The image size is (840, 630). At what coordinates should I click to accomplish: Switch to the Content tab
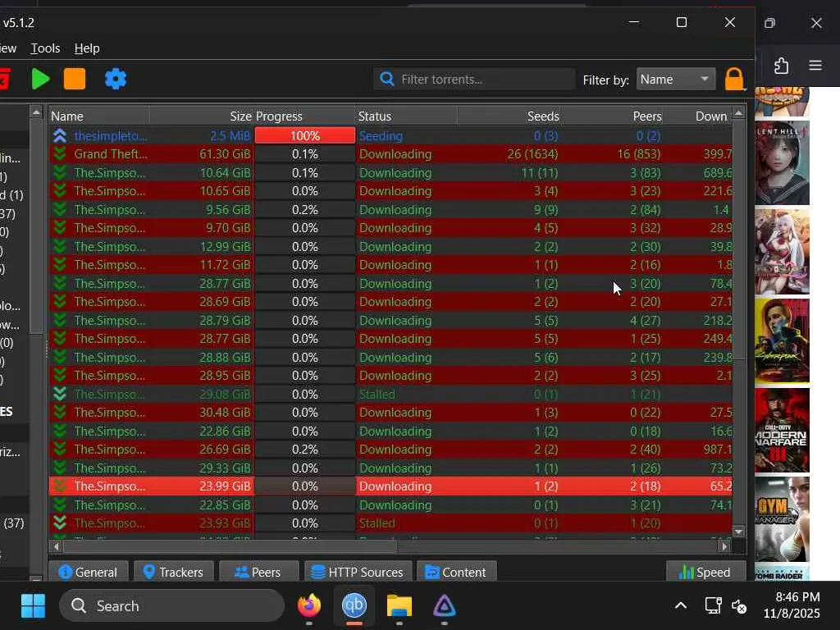(456, 572)
